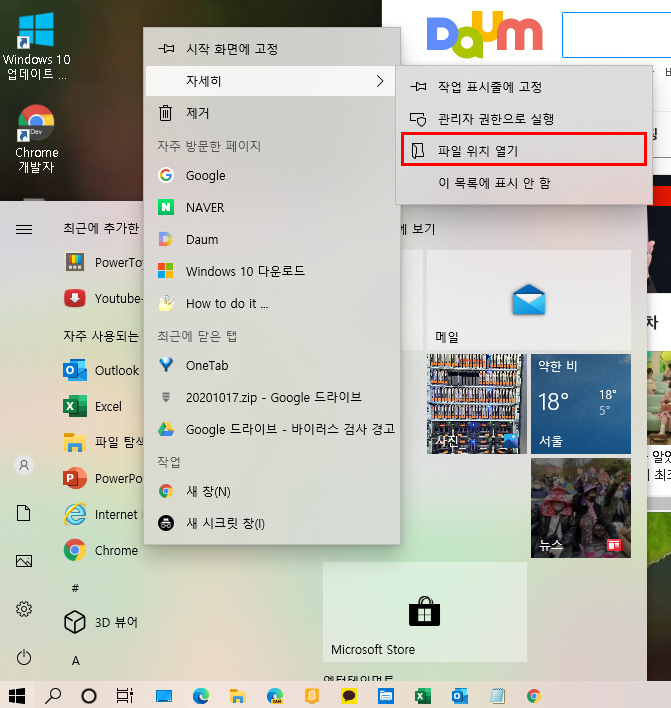Image resolution: width=671 pixels, height=708 pixels.
Task: Open the weather tile for 서울
Action: (x=581, y=404)
